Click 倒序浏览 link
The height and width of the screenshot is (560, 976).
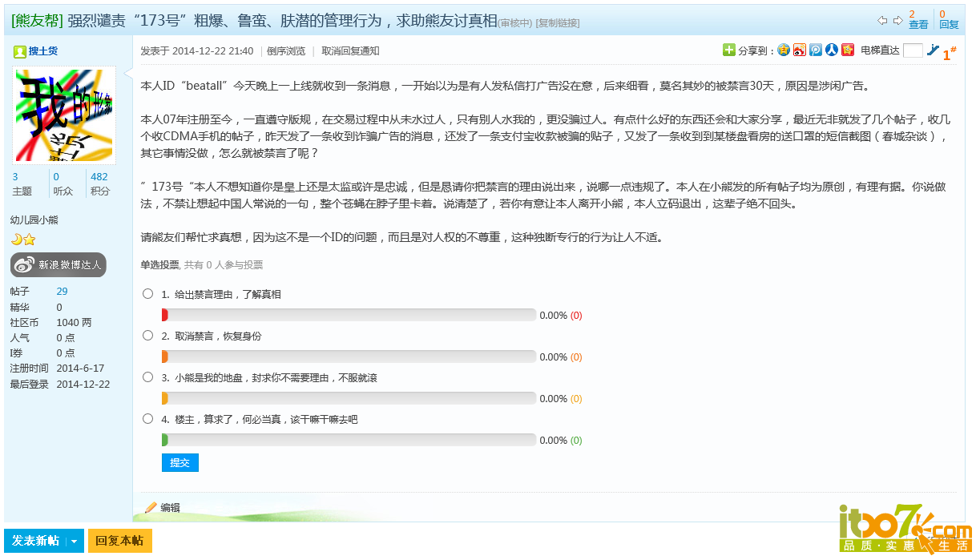pyautogui.click(x=286, y=51)
